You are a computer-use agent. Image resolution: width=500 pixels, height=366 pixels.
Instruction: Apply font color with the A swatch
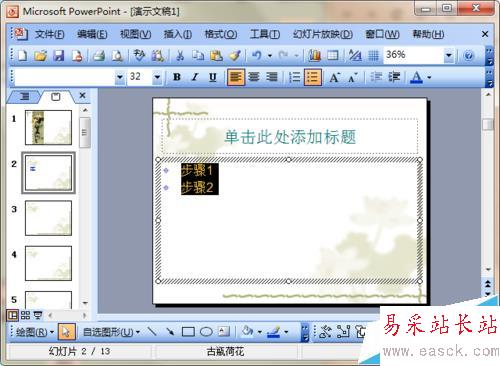416,77
